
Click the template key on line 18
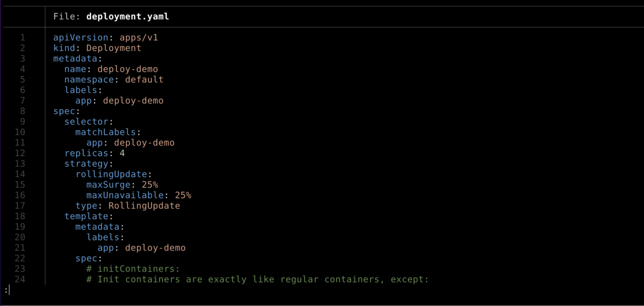pos(86,216)
